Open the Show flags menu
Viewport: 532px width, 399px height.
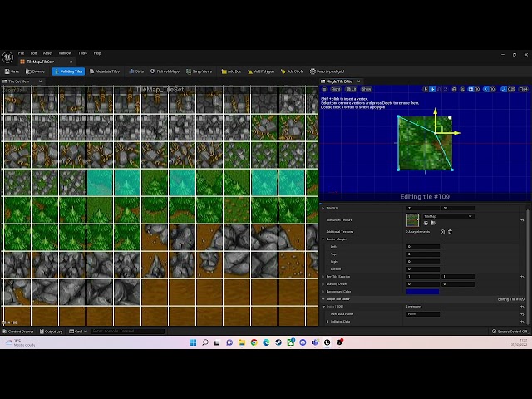367,89
